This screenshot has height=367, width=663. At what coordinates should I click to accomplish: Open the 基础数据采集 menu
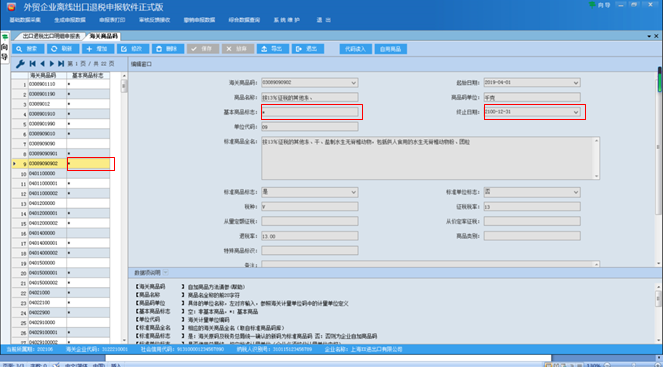[25, 20]
